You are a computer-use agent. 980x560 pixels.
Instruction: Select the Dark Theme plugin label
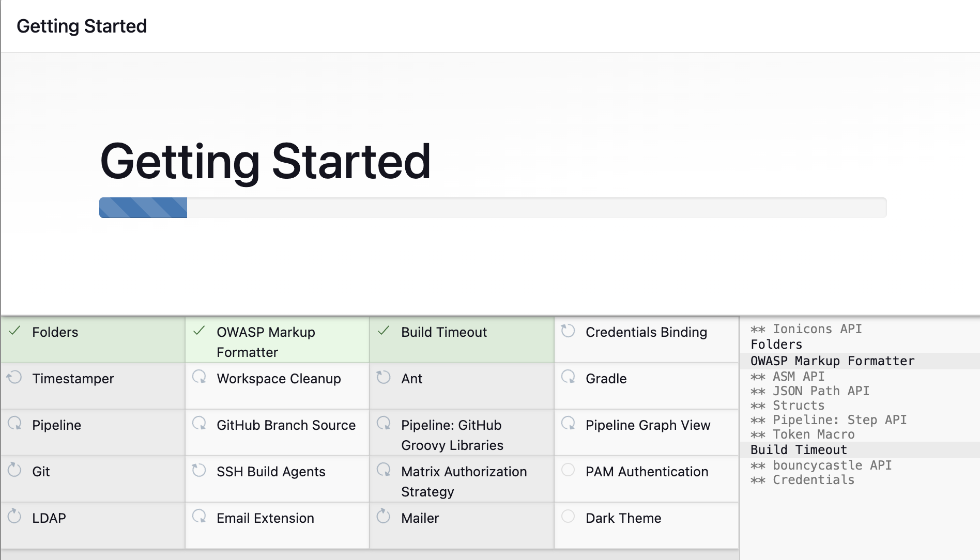(623, 518)
